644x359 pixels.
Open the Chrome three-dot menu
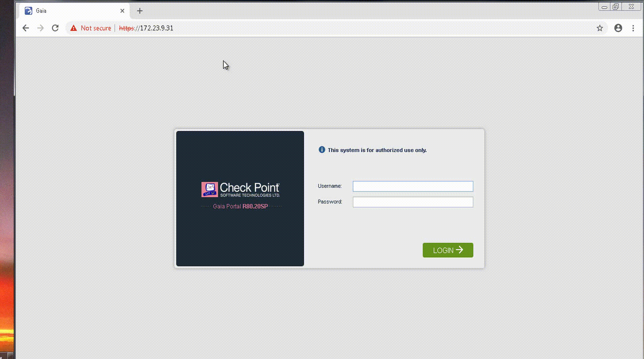tap(633, 28)
